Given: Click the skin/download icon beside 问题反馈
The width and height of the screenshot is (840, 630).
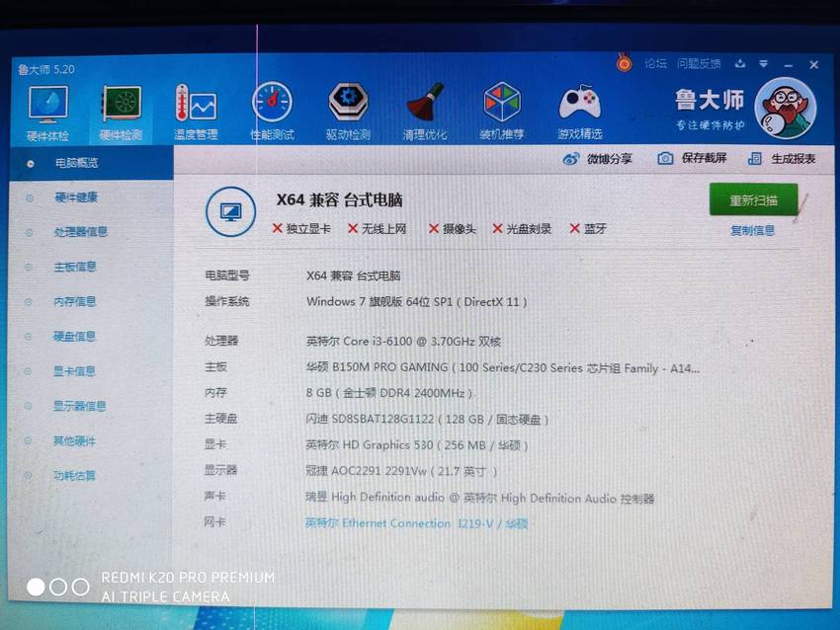Looking at the screenshot, I should [x=740, y=64].
